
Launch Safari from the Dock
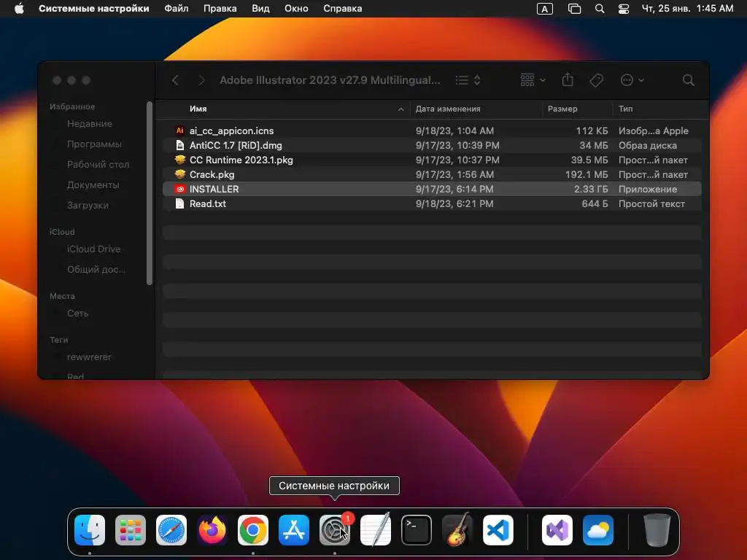pyautogui.click(x=171, y=530)
